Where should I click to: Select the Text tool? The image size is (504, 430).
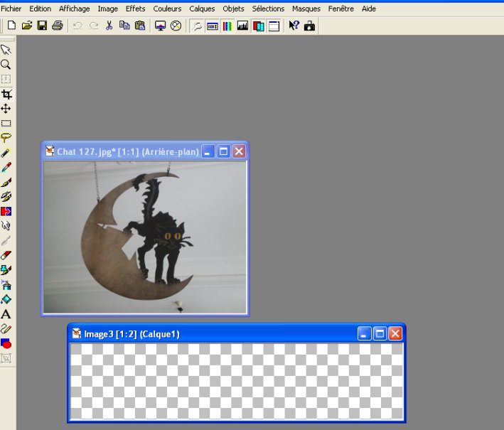tap(6, 314)
